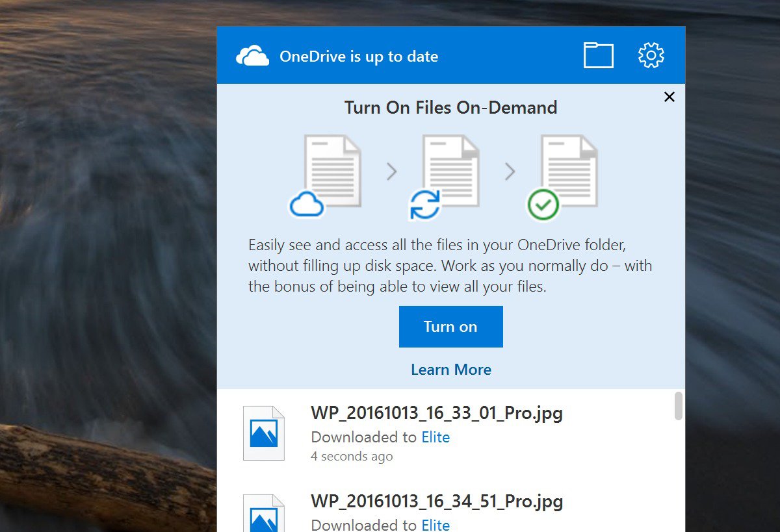Click the image icon next to WP_20161013_16_33_01_Pro.jpg

pyautogui.click(x=263, y=433)
